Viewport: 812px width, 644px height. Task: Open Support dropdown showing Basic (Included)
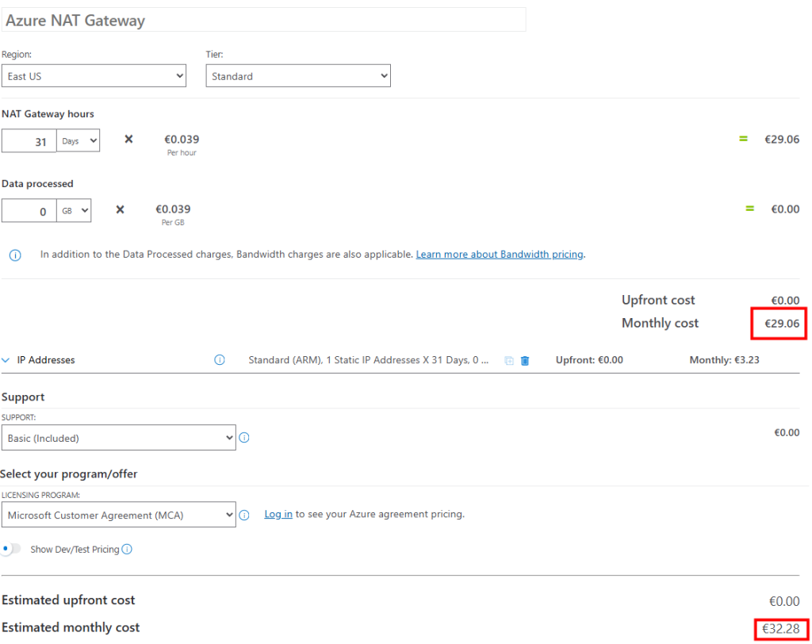pos(119,438)
